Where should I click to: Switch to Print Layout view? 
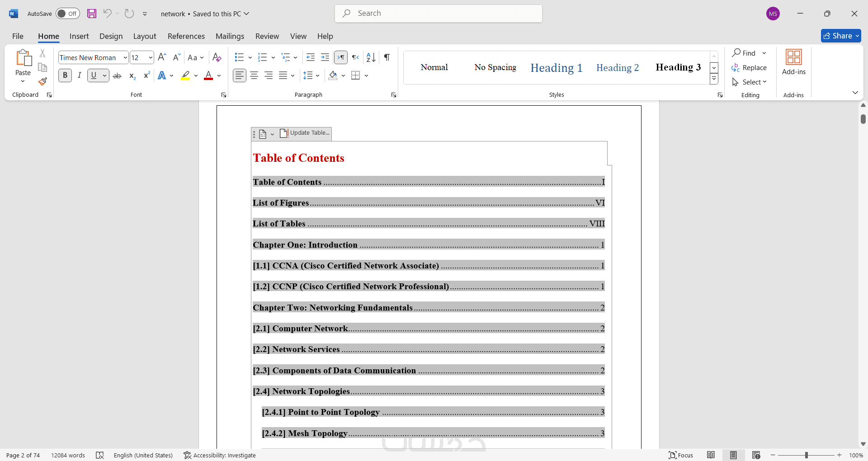[x=733, y=455]
